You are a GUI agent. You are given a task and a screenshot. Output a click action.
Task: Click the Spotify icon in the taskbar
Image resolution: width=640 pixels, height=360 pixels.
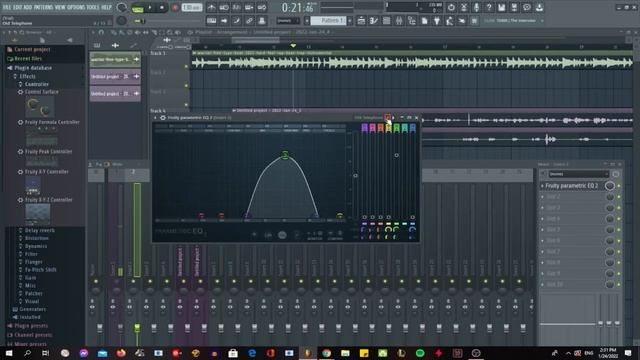coord(420,353)
